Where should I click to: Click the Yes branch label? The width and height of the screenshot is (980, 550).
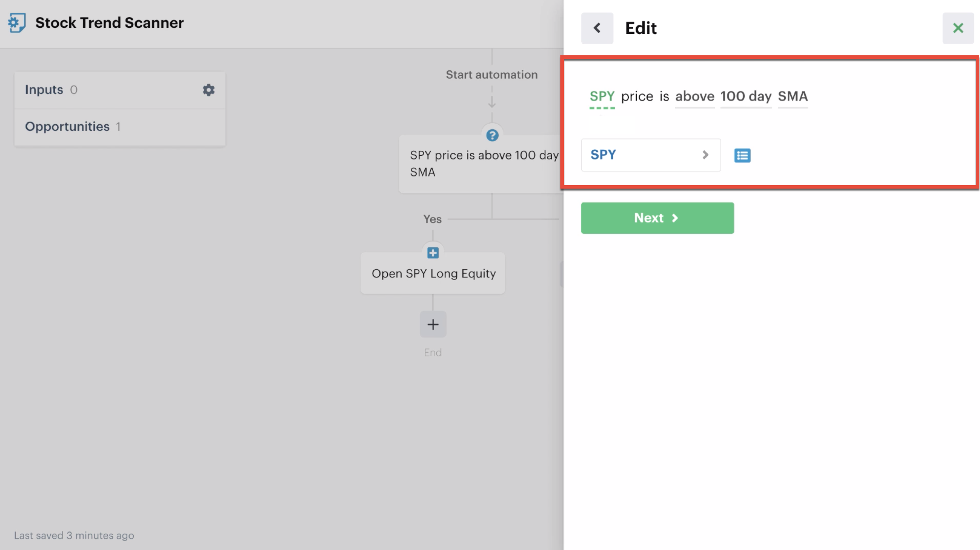[x=432, y=219]
